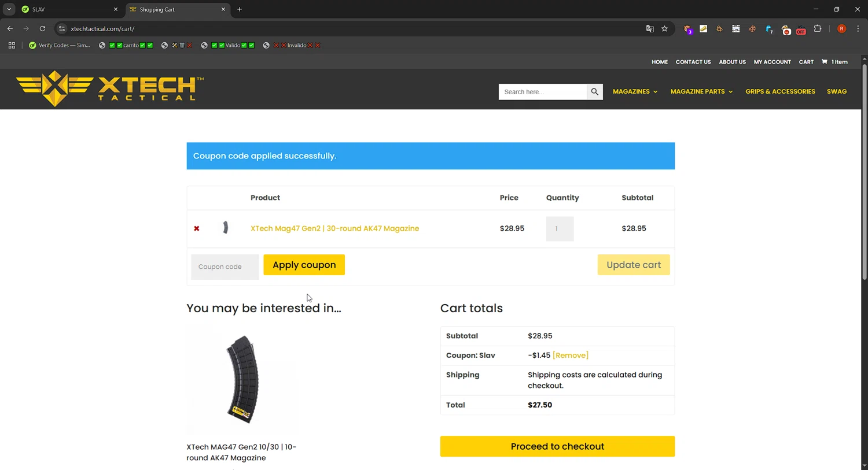Open the extension with 7 badge
868x470 pixels.
point(769,29)
